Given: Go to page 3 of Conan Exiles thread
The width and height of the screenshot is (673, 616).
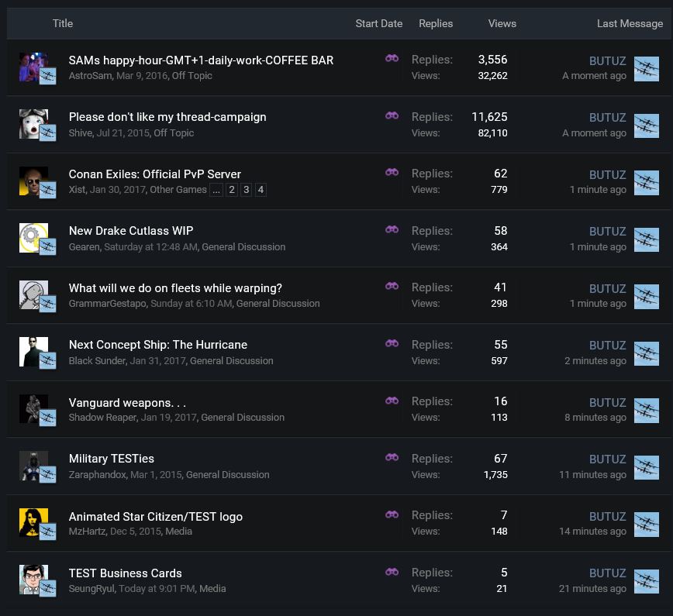Looking at the screenshot, I should coord(246,190).
